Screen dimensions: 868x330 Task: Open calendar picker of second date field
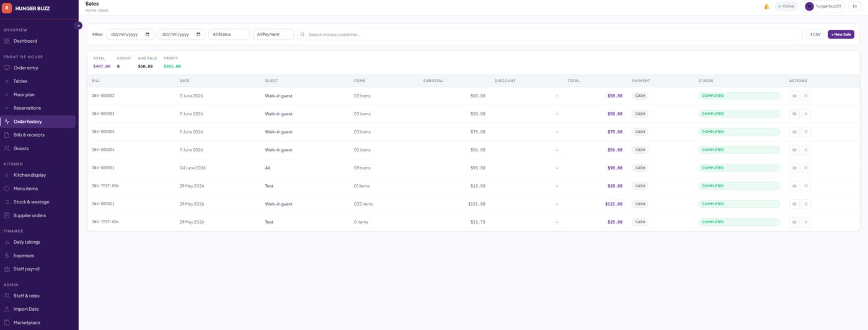[x=198, y=34]
